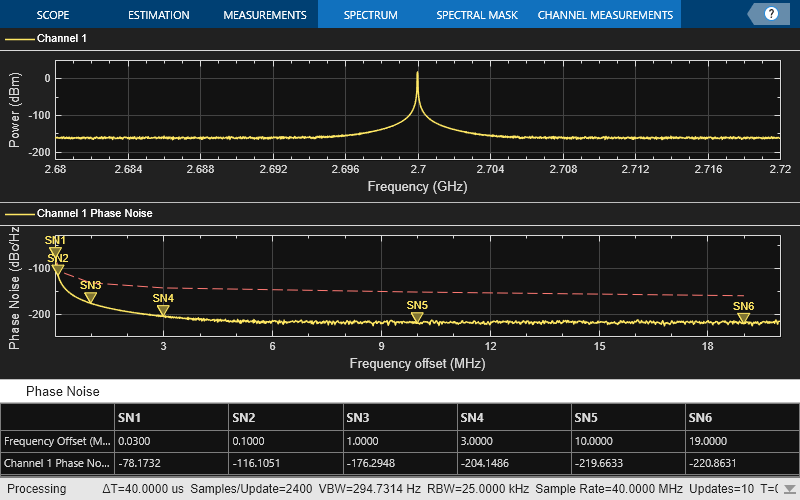Click the Channel 1 legend entry
800x500 pixels.
62,39
